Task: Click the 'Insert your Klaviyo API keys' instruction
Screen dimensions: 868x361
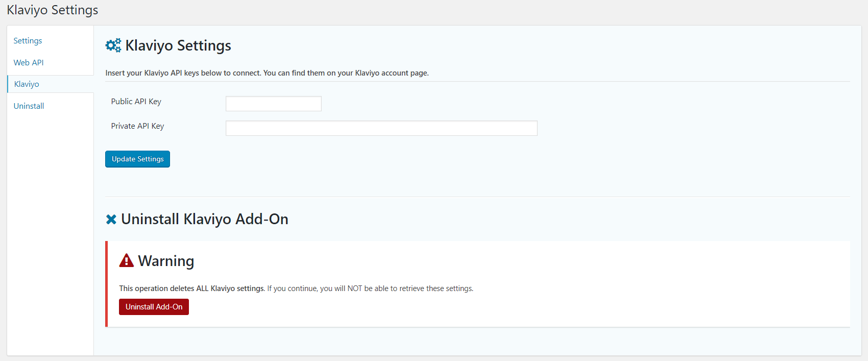Action: pos(267,73)
